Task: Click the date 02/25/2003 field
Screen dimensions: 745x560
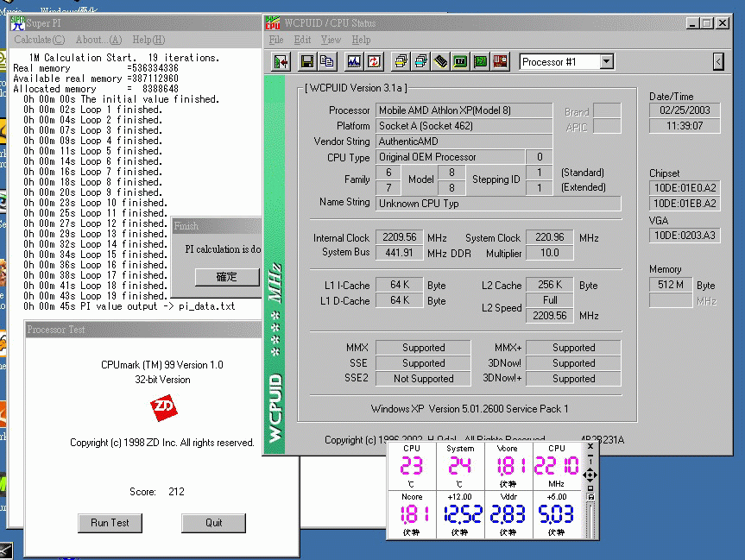Action: [x=685, y=110]
